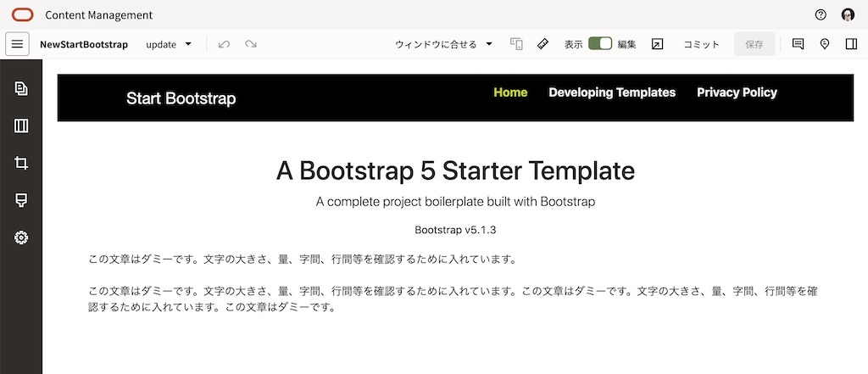Go to the Privacy Policy page link
Screen dimensions: 868x374
[737, 92]
